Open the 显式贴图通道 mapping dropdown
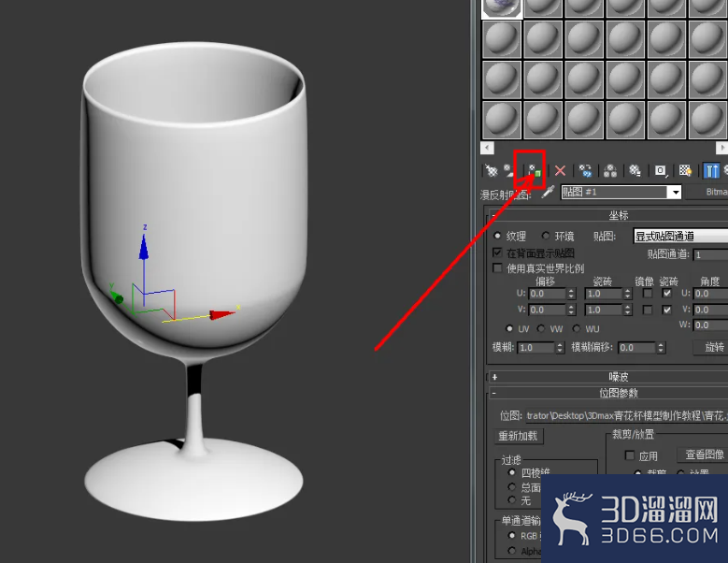 pos(680,236)
